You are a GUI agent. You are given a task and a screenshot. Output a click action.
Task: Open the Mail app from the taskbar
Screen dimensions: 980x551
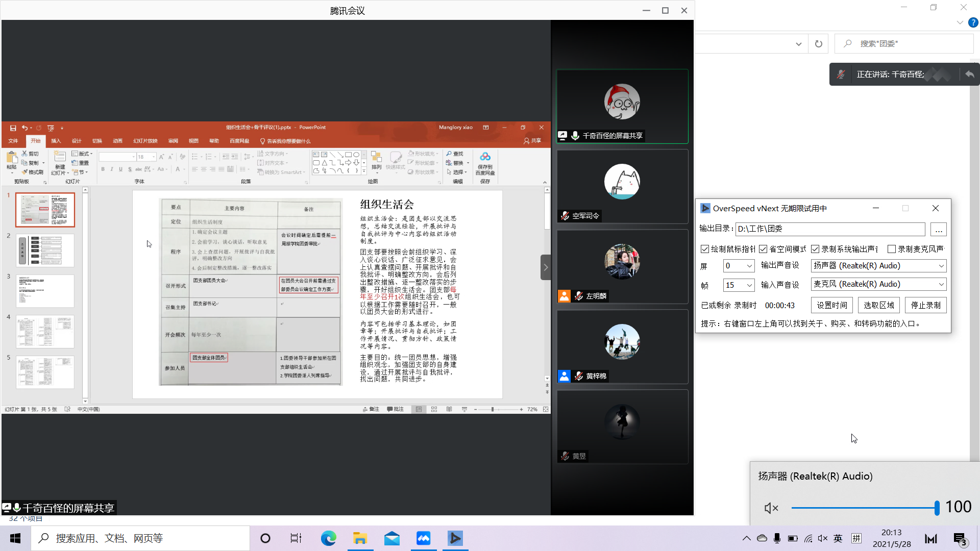click(x=391, y=538)
